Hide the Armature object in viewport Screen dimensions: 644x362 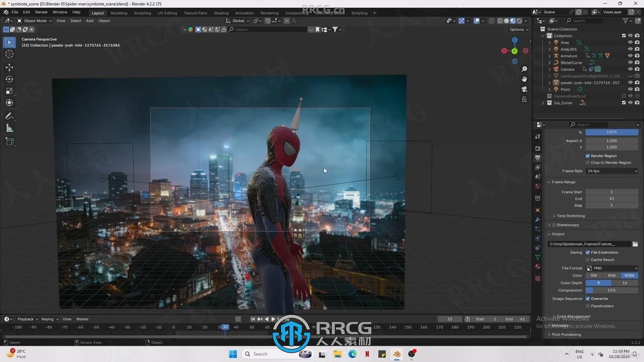point(630,56)
